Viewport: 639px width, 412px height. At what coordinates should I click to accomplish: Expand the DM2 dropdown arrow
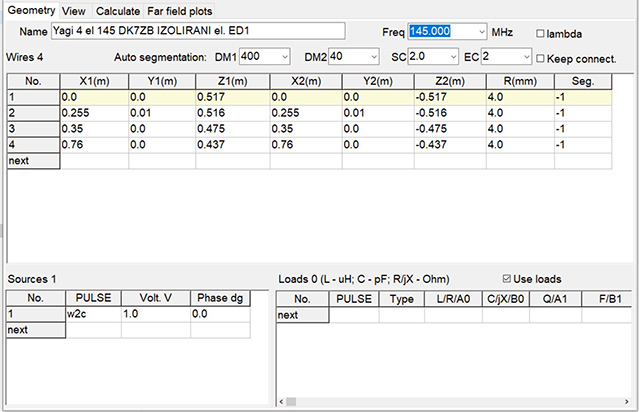tap(374, 57)
